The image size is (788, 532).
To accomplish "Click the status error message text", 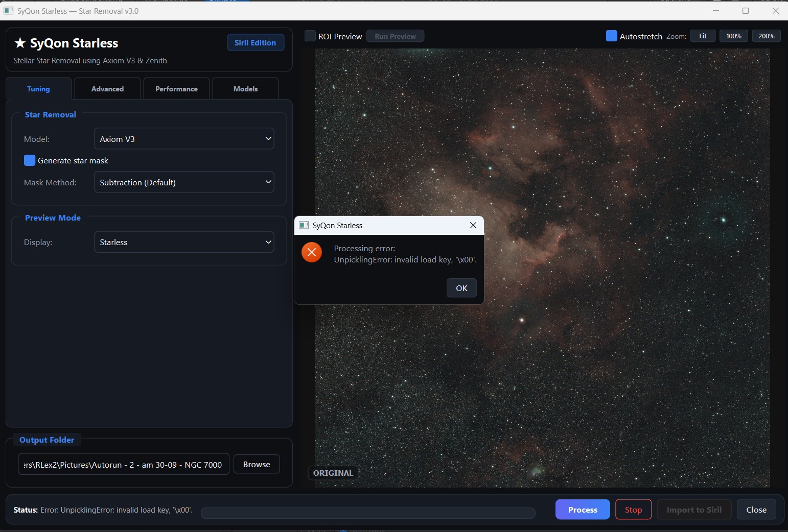I will click(x=117, y=510).
